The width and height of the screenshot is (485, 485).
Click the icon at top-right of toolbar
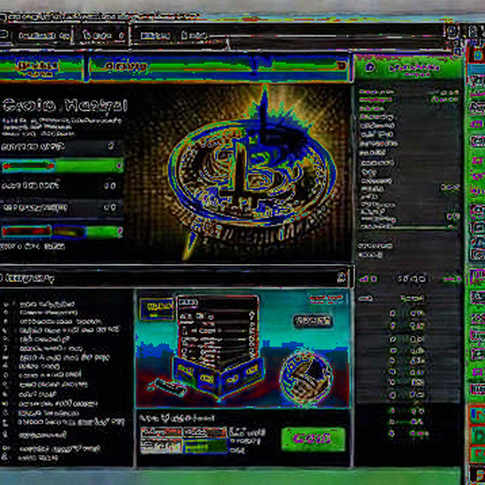point(452,31)
